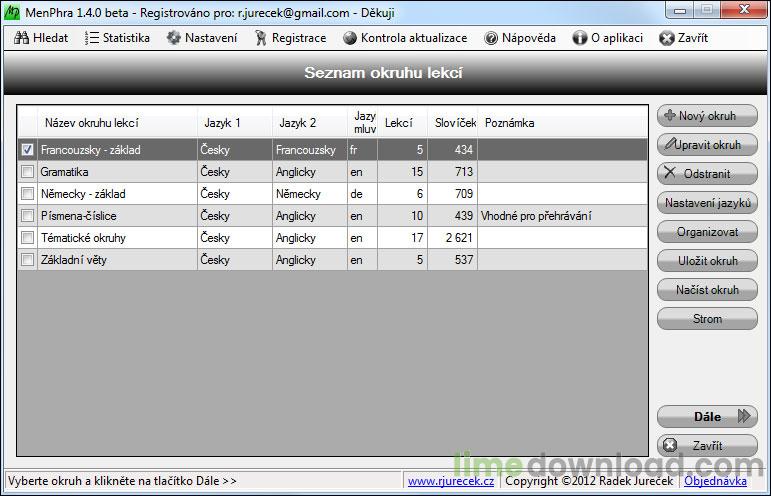Click the Nastavení jazyků button
The width and height of the screenshot is (771, 496).
click(x=707, y=203)
